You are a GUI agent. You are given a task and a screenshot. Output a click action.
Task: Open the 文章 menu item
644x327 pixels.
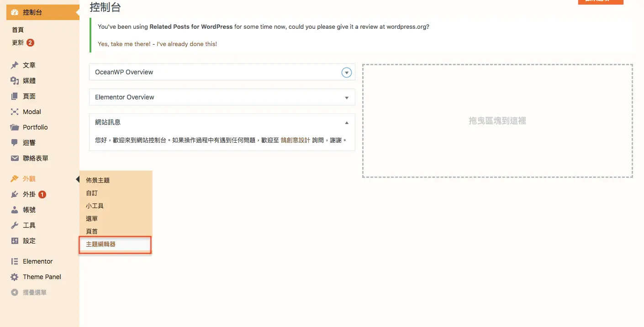(29, 65)
